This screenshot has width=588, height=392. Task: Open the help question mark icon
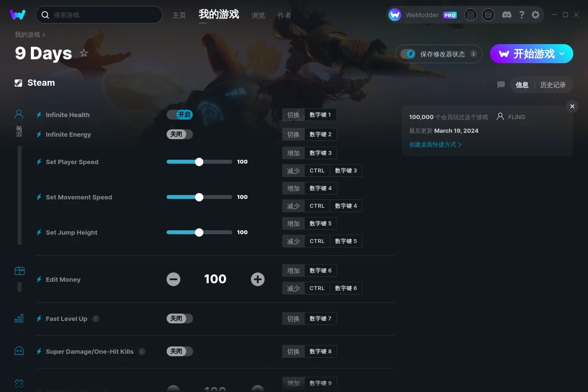coord(521,15)
